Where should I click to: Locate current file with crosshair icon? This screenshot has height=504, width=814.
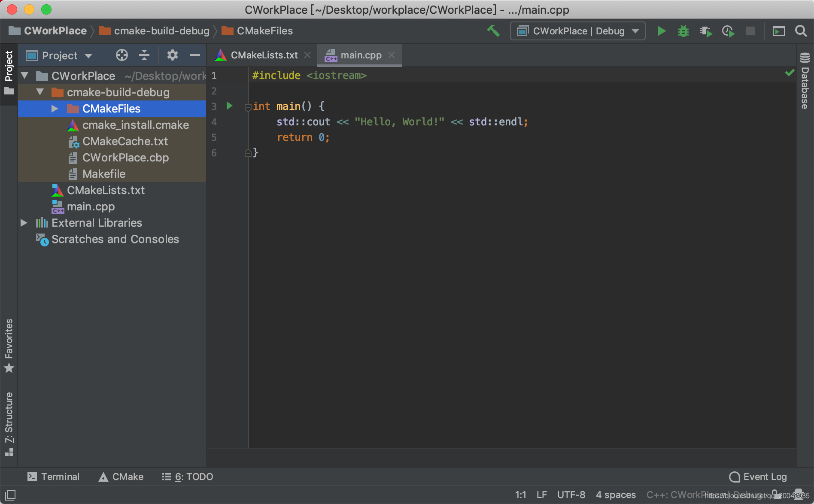point(122,55)
